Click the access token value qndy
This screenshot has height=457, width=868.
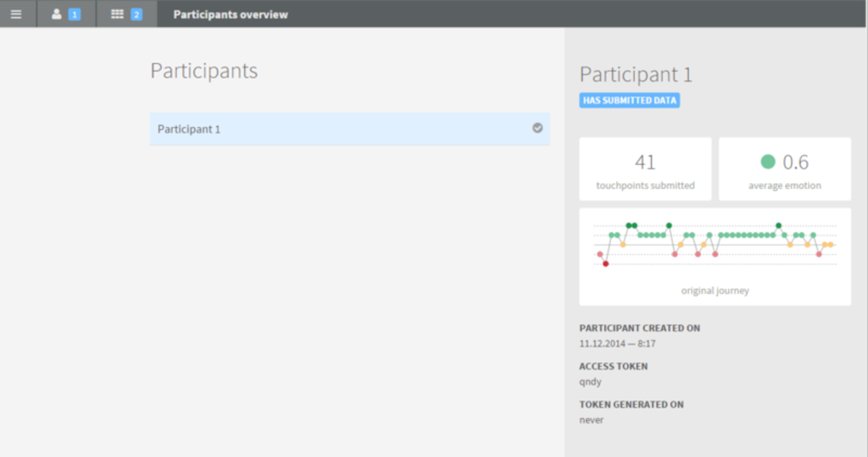pos(590,382)
